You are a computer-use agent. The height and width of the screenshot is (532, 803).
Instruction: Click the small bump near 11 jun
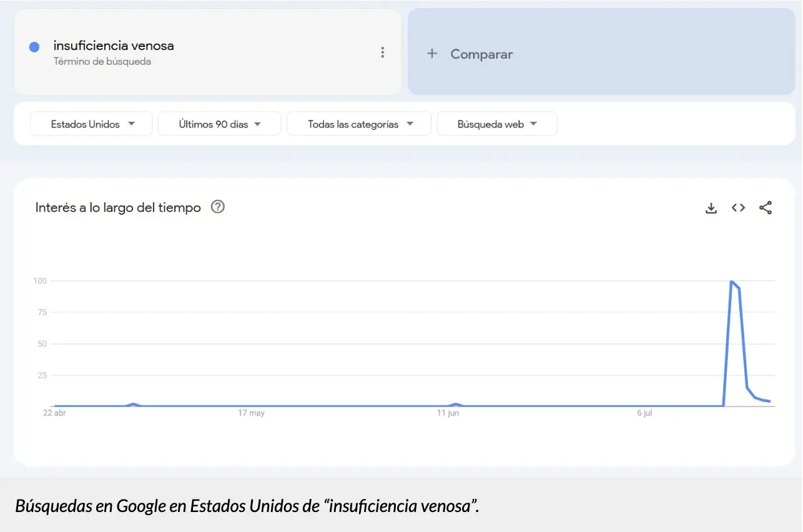pos(456,404)
